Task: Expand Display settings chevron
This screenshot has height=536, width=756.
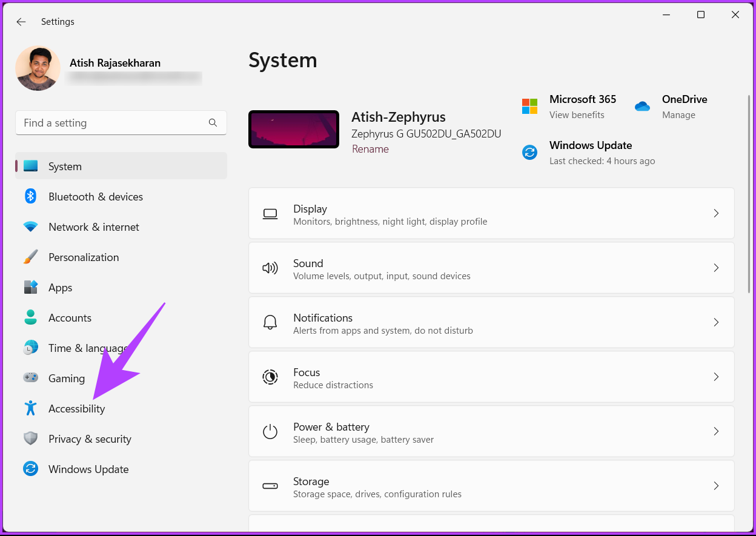Action: coord(716,213)
